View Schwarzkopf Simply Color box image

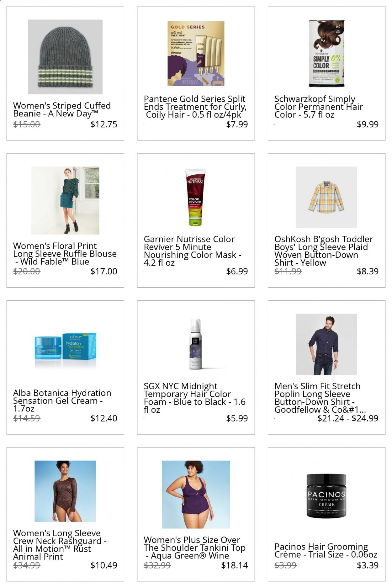(326, 53)
